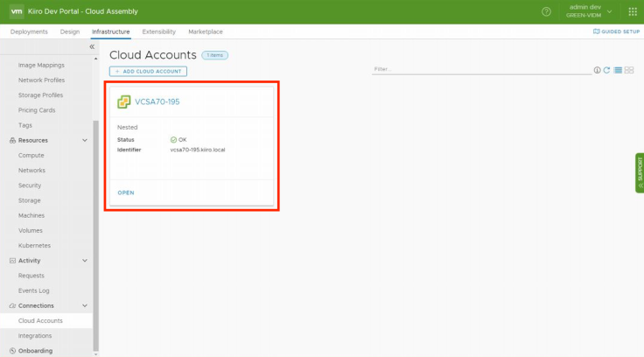Collapse the Activity section chevron

pyautogui.click(x=85, y=261)
